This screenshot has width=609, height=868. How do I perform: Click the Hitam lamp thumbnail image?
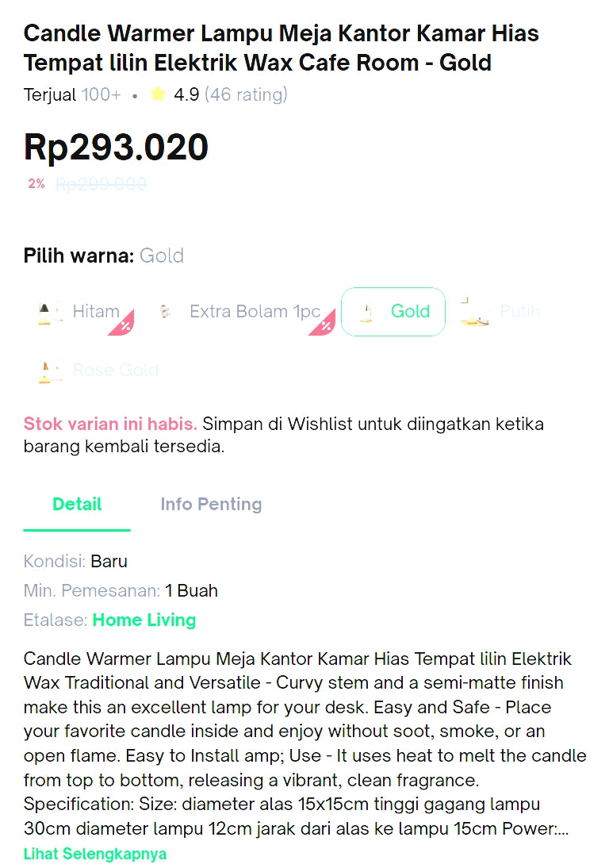[x=49, y=313]
